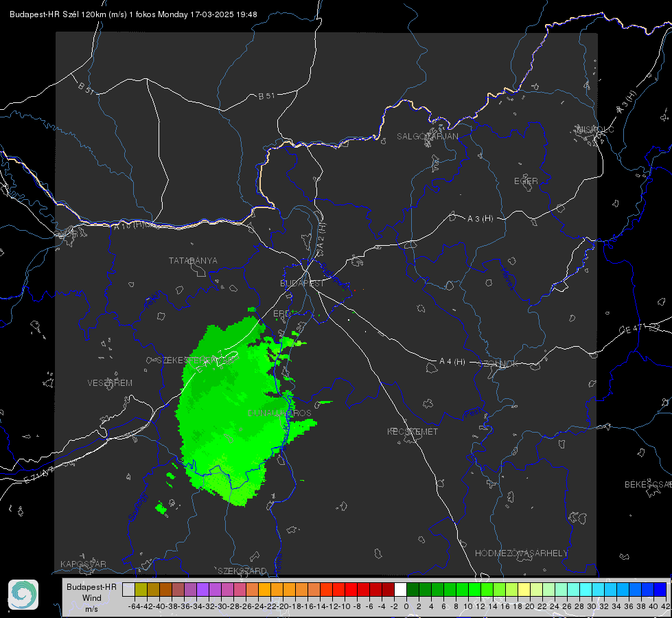Click the 'm/s' unit label in the legend
672x618 pixels.
click(92, 608)
